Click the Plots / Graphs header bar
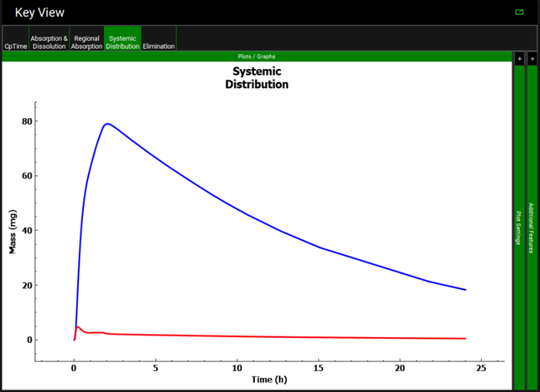This screenshot has width=540, height=392. point(257,56)
